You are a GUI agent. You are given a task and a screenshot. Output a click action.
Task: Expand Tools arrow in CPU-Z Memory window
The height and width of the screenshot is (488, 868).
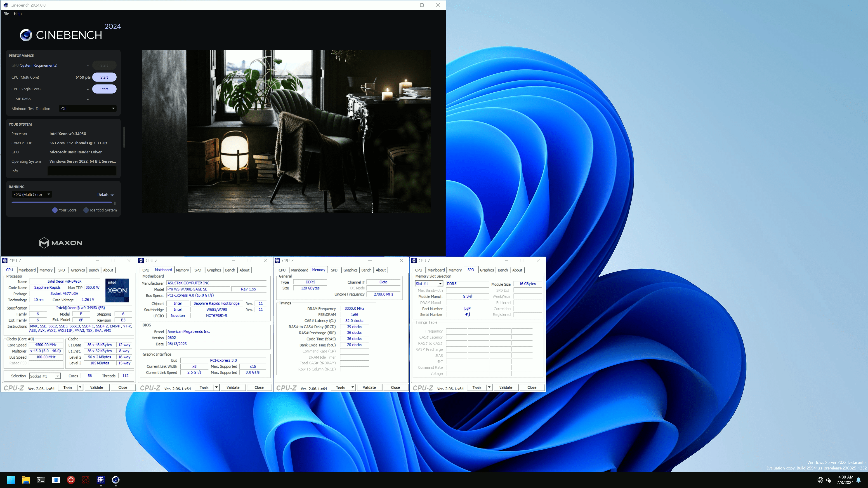[353, 387]
